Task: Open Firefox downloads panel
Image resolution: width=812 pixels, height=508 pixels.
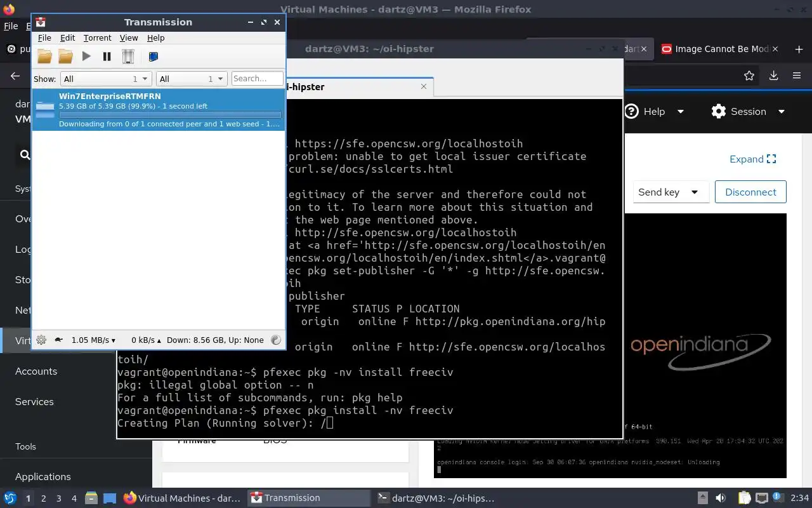Action: 773,76
